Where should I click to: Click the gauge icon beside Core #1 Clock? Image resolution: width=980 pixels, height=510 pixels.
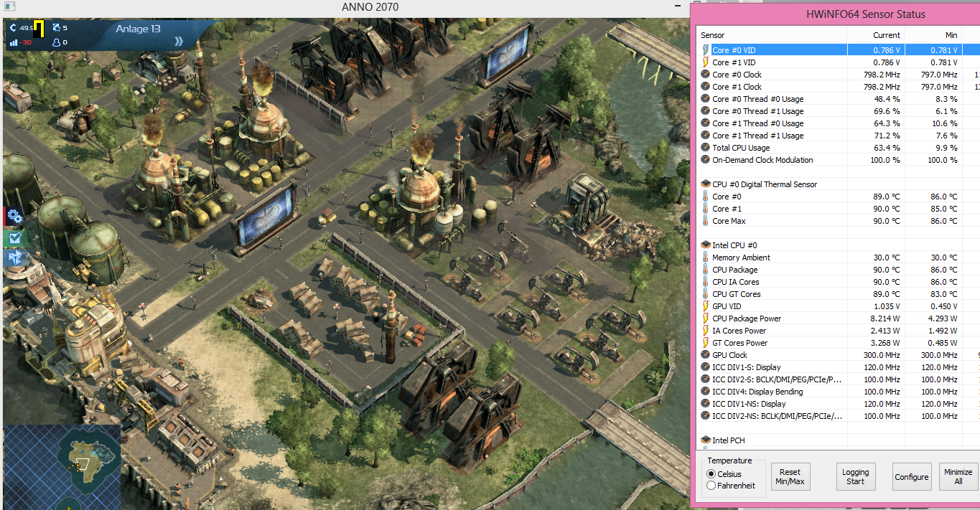[705, 87]
